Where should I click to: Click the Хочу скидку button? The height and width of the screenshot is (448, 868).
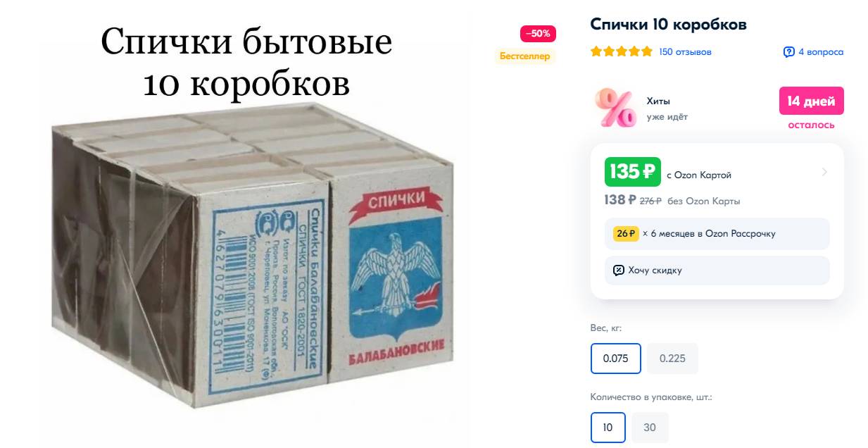tap(717, 270)
